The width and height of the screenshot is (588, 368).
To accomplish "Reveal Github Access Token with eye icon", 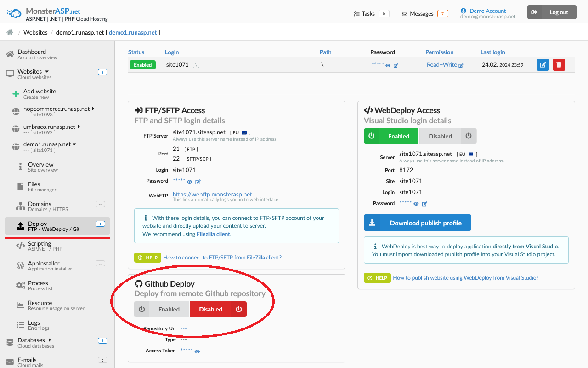I will pyautogui.click(x=198, y=351).
